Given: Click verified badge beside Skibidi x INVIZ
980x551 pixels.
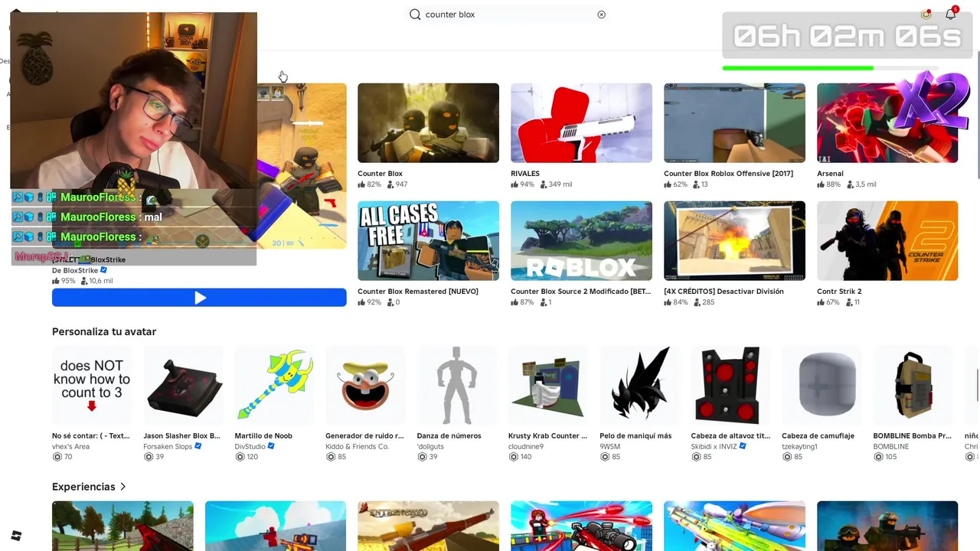Looking at the screenshot, I should coord(743,446).
